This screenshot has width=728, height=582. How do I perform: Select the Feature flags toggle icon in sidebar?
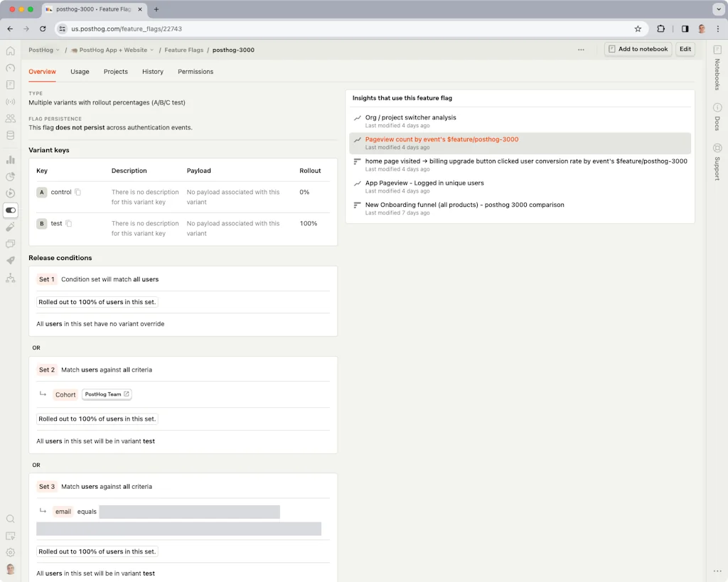(11, 210)
